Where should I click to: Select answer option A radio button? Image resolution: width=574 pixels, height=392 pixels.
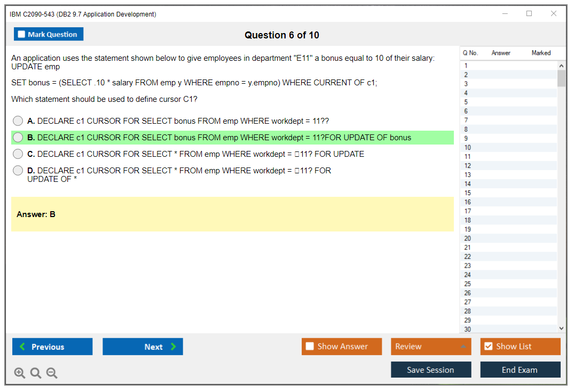click(x=18, y=121)
